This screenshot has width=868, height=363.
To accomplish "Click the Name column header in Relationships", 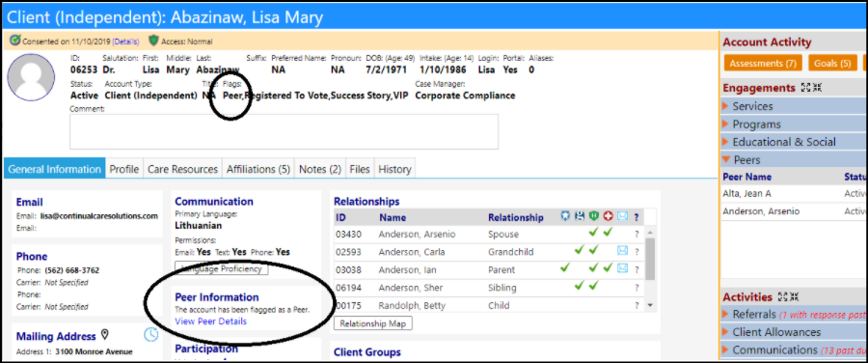I will coord(393,218).
